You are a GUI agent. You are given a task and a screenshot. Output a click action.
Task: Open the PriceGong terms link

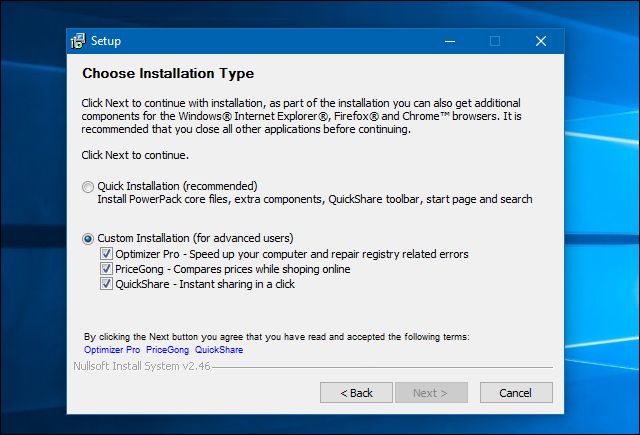[167, 350]
